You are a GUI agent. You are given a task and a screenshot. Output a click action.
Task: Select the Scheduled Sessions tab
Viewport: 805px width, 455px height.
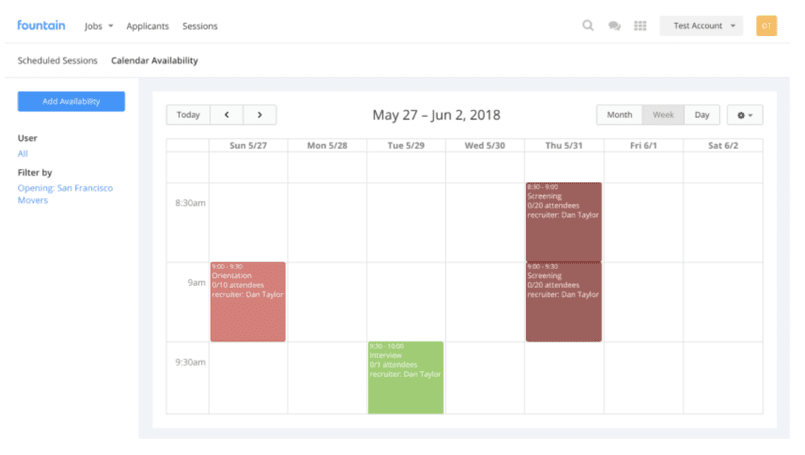click(x=58, y=61)
